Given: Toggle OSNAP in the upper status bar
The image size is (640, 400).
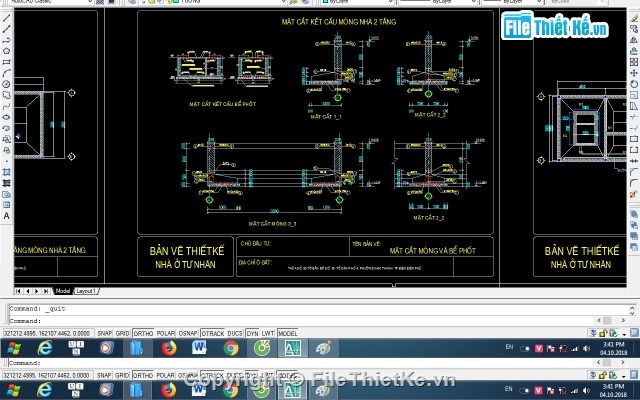Looking at the screenshot, I should pyautogui.click(x=188, y=333).
